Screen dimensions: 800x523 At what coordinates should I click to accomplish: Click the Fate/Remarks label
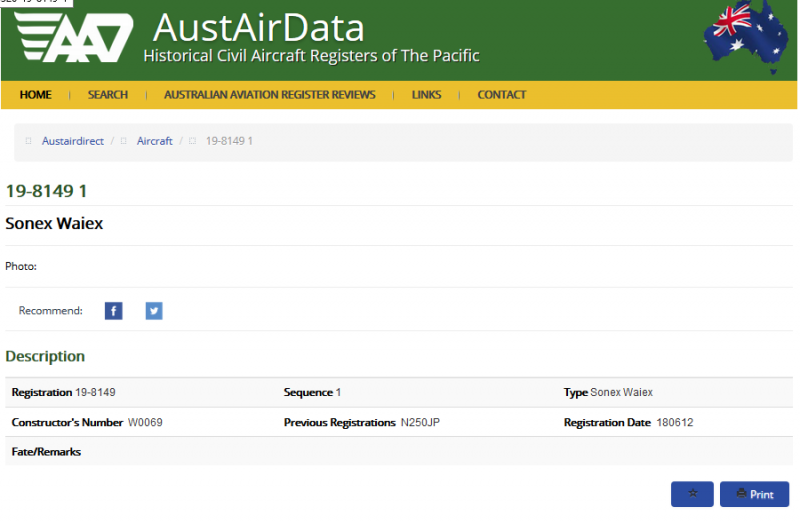tap(46, 452)
